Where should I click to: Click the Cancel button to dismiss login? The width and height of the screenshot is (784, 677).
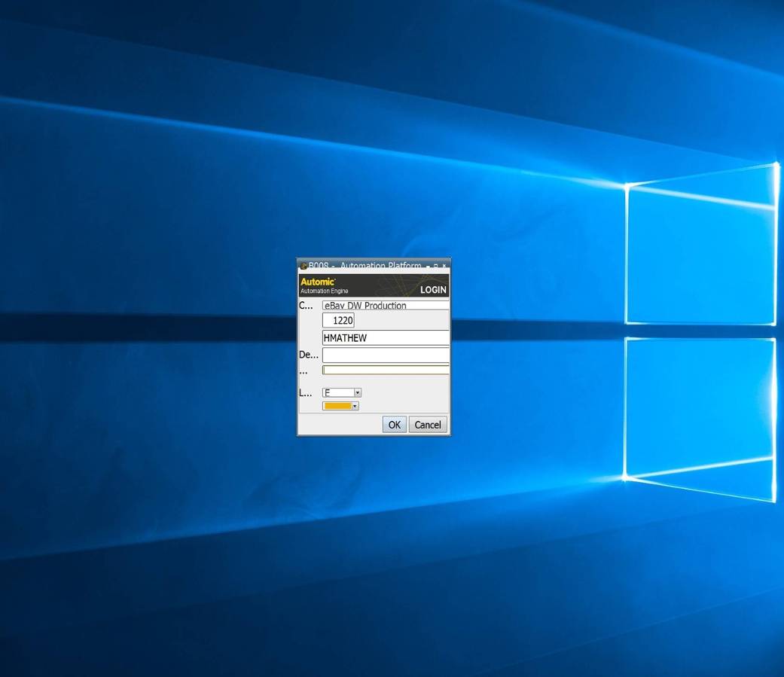[428, 425]
